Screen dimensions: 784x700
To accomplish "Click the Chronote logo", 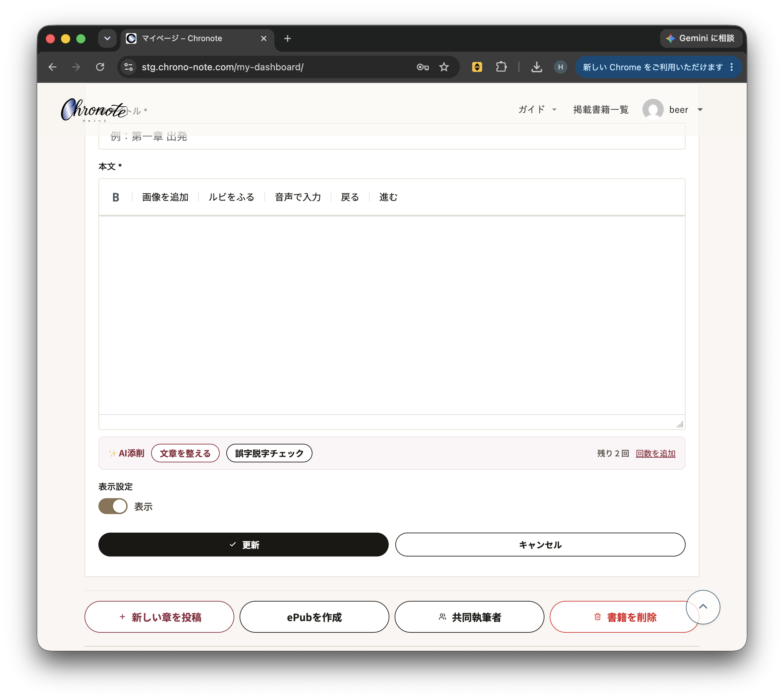I will [94, 110].
